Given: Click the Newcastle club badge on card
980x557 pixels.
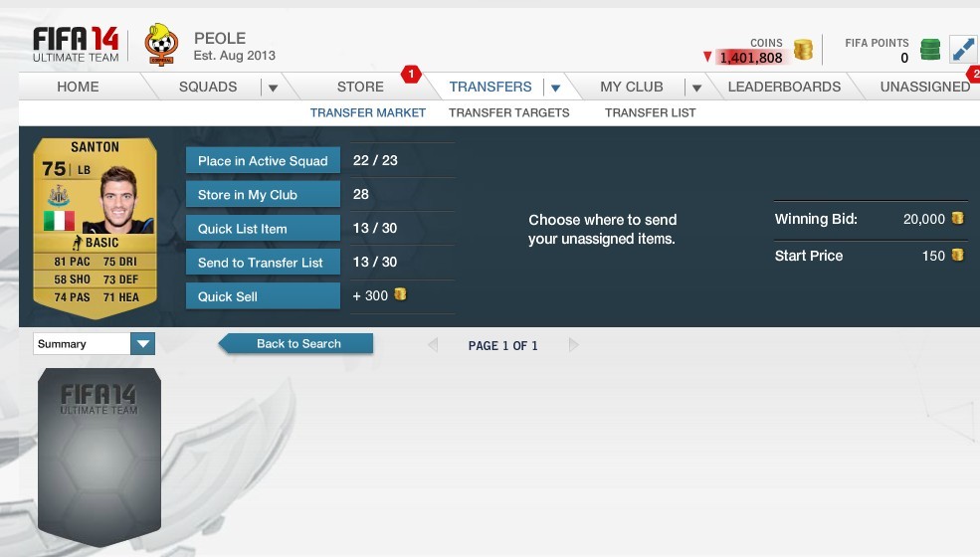Looking at the screenshot, I should [x=59, y=196].
